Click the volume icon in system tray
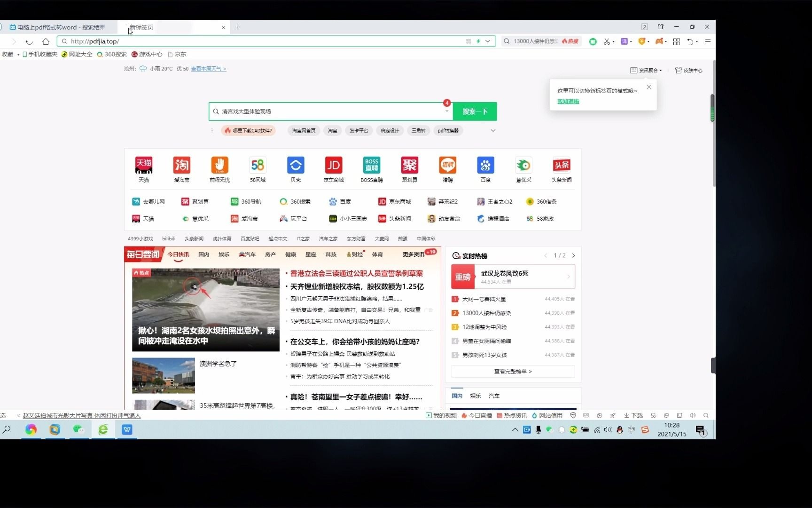Viewport: 812px width, 508px height. (x=608, y=429)
